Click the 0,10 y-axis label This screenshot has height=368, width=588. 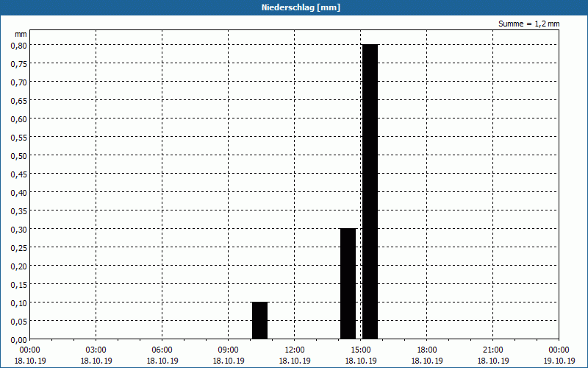(19, 303)
